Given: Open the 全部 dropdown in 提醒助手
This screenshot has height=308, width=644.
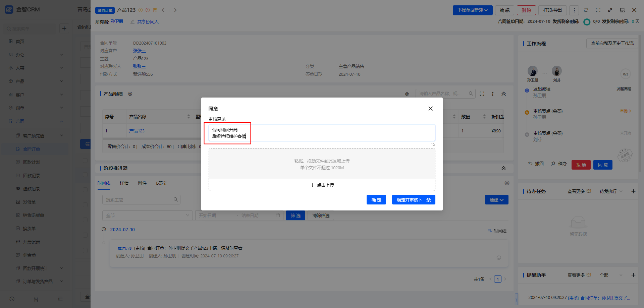Looking at the screenshot, I should coord(611,275).
